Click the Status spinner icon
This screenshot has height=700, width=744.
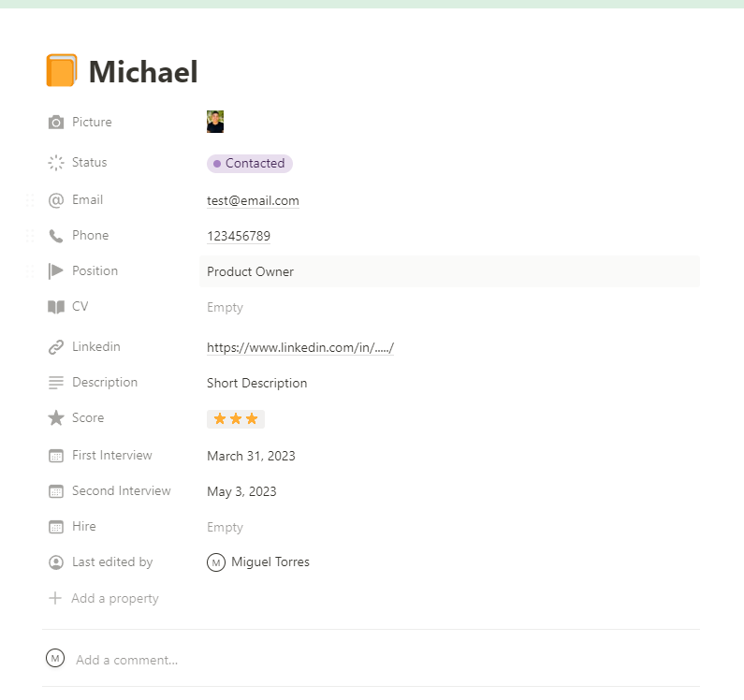coord(56,163)
